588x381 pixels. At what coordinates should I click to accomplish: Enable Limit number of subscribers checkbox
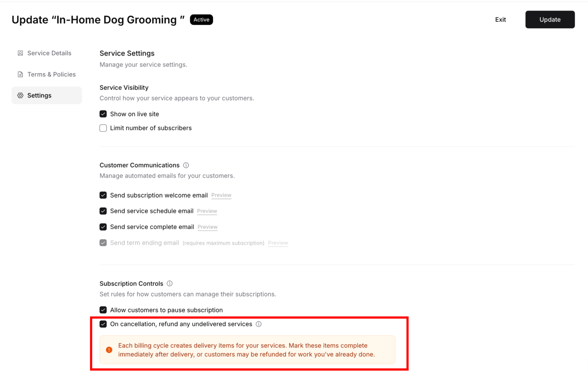click(103, 128)
